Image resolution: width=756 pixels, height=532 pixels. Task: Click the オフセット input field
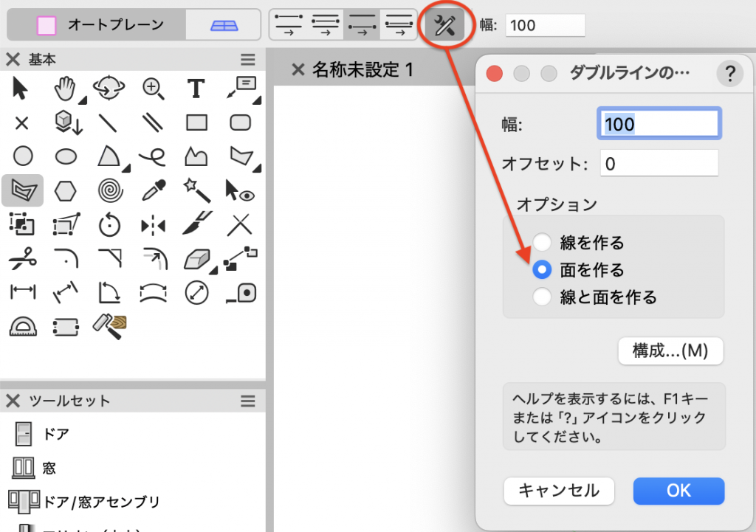(x=659, y=163)
